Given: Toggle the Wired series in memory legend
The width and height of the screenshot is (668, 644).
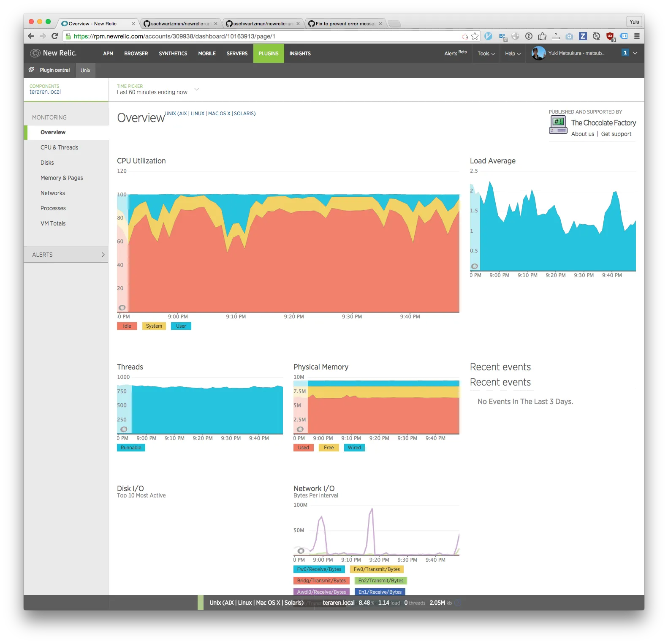Looking at the screenshot, I should pos(354,448).
